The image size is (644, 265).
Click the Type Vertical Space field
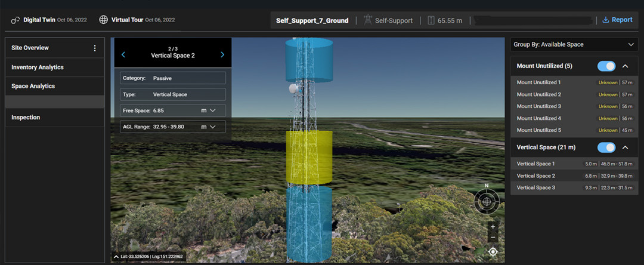172,94
